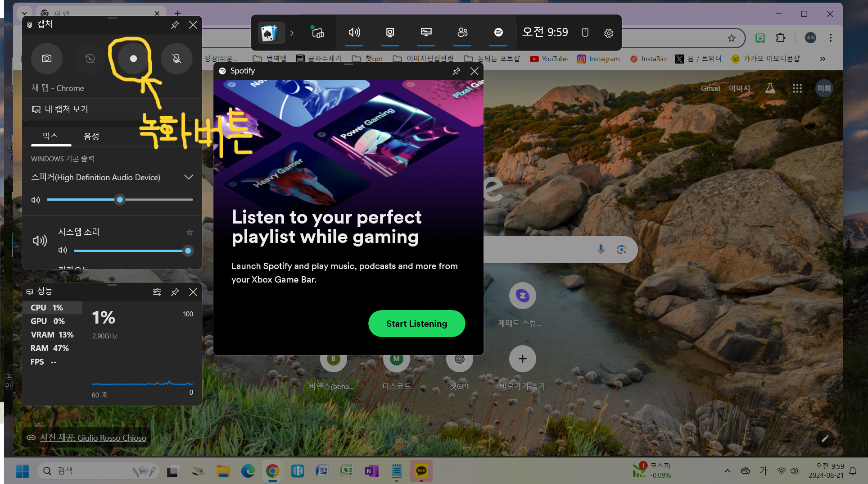Toggle the Capture widget in Game Bar
The width and height of the screenshot is (868, 484).
click(x=390, y=32)
